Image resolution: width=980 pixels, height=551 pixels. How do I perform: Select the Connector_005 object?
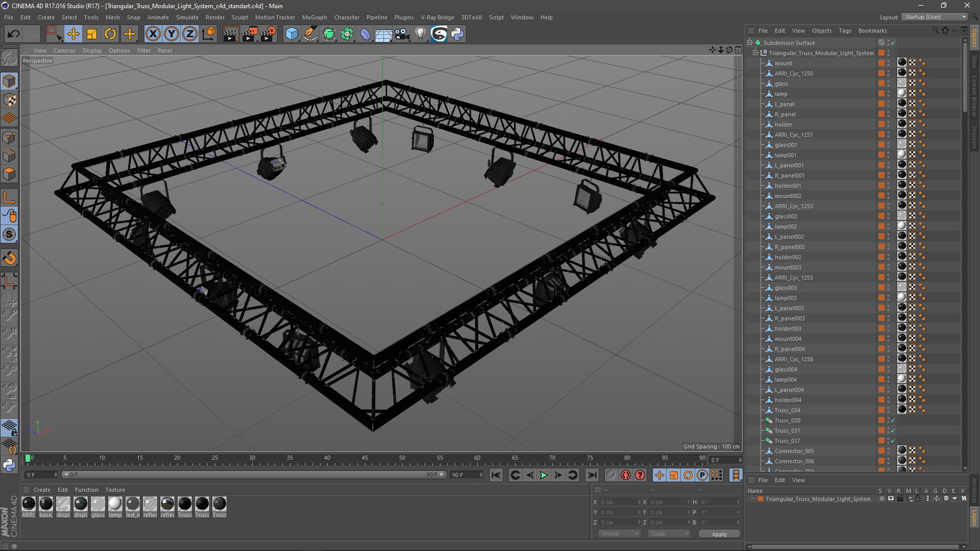coord(794,451)
